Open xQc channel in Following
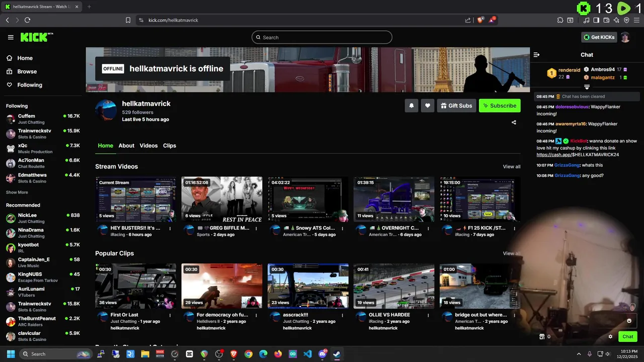Screen dimensions: 644x362 (43, 148)
